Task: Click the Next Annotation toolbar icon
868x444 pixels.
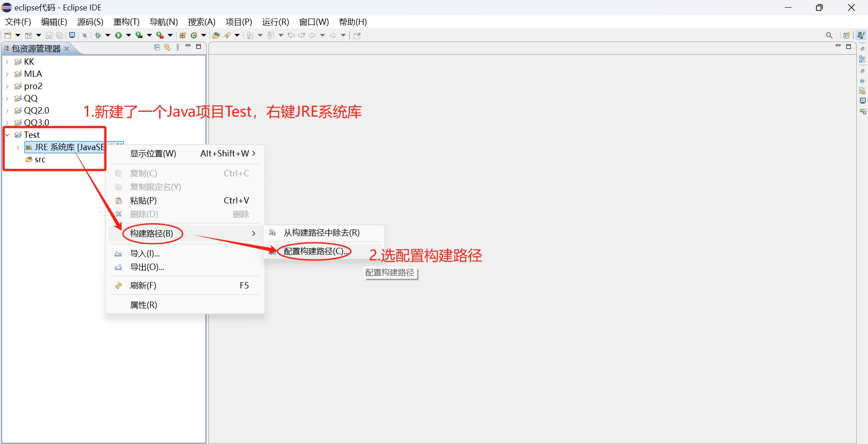Action: point(250,35)
